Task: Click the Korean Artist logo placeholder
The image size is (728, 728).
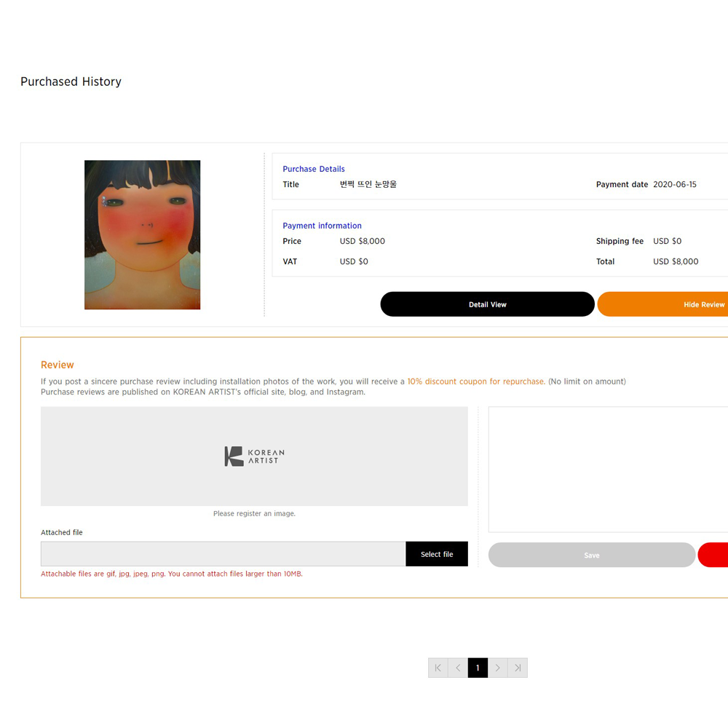Action: [x=254, y=456]
